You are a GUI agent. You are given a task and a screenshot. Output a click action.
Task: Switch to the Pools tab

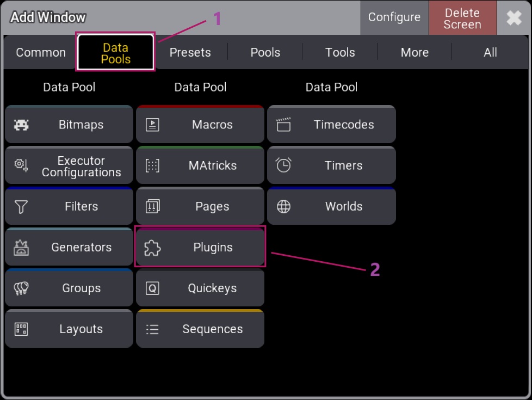pos(265,52)
